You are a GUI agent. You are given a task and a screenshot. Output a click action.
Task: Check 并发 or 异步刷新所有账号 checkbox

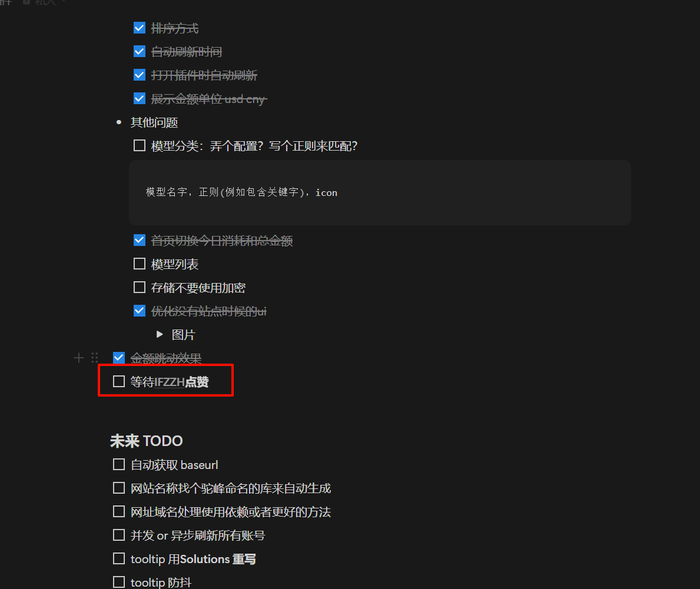119,535
